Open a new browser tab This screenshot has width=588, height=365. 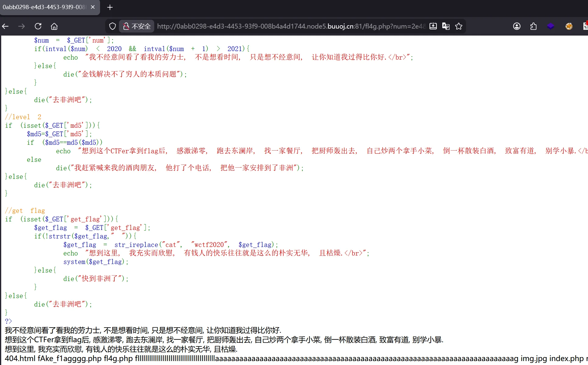[x=110, y=7]
